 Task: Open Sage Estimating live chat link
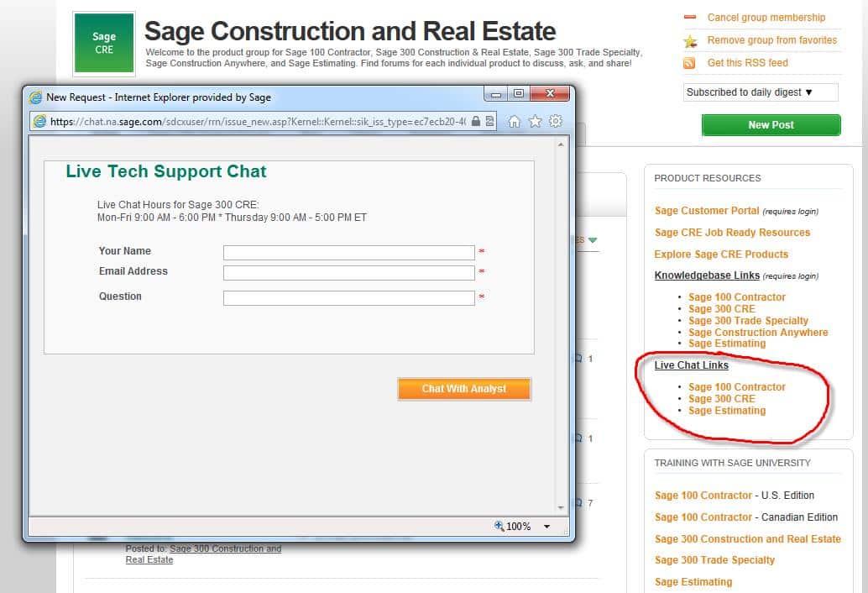point(728,411)
